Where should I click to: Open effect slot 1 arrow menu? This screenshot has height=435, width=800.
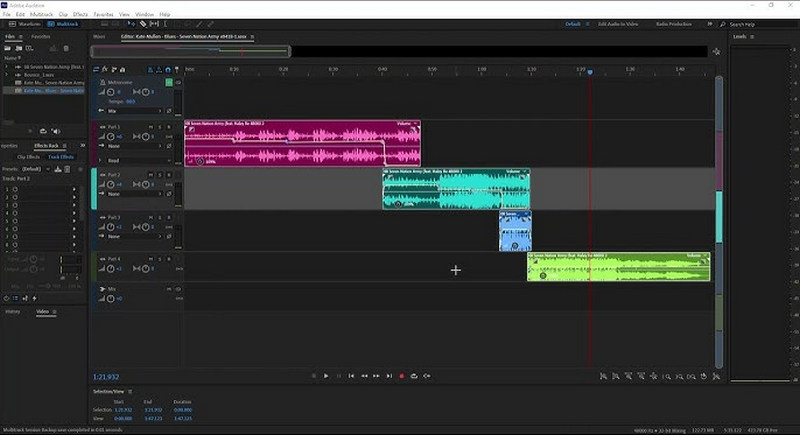click(74, 189)
